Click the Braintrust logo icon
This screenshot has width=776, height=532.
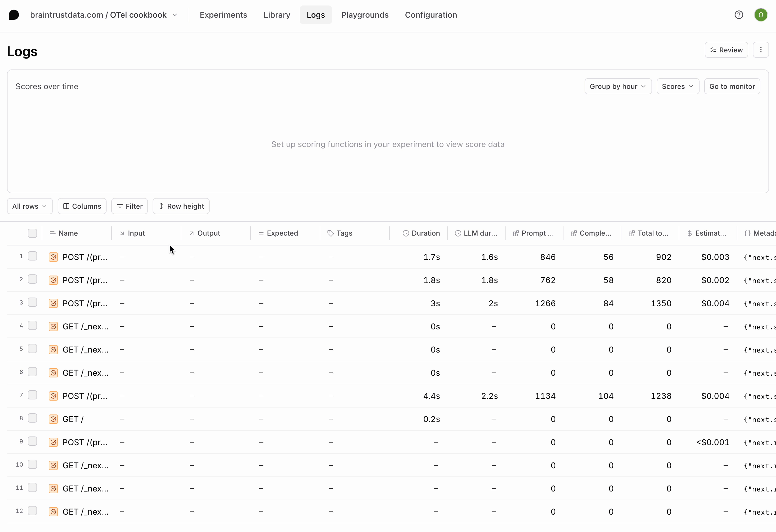[14, 15]
